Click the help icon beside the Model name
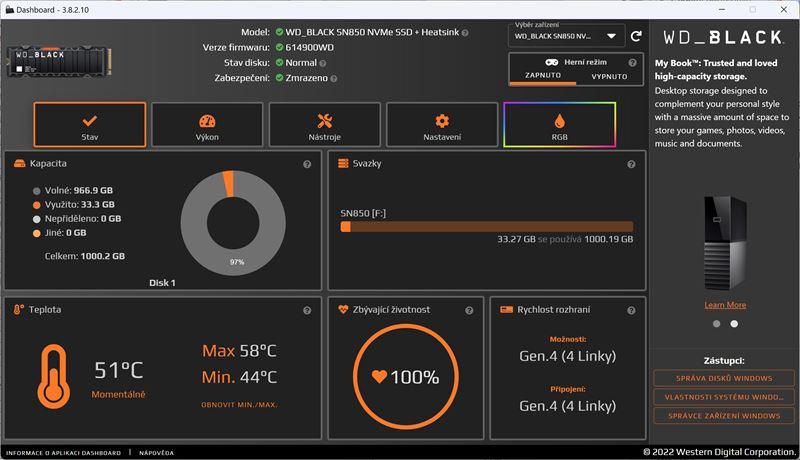This screenshot has height=460, width=800. point(465,33)
